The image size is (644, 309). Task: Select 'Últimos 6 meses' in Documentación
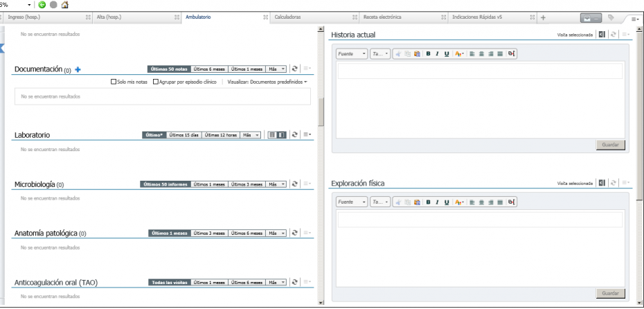[x=208, y=69]
